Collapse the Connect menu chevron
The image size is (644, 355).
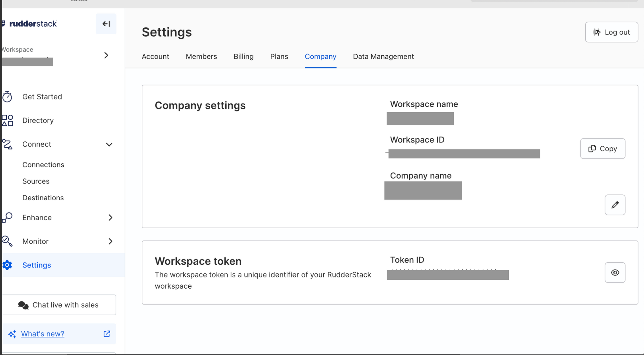(109, 144)
